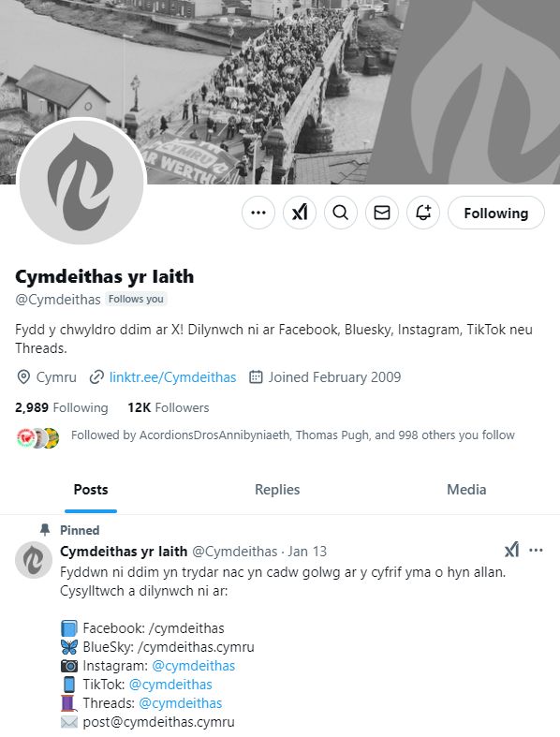The width and height of the screenshot is (560, 737).
Task: Open the large profile avatar image
Action: pyautogui.click(x=81, y=182)
